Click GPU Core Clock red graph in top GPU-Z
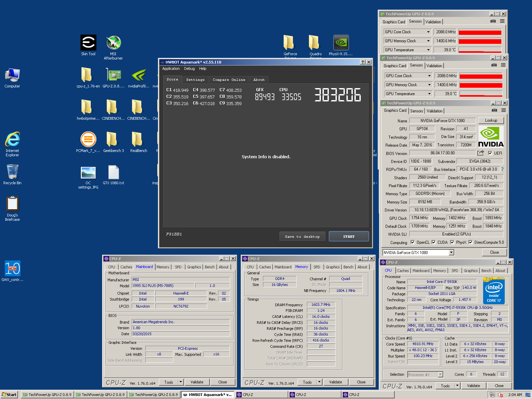The image size is (532, 399). [x=480, y=32]
